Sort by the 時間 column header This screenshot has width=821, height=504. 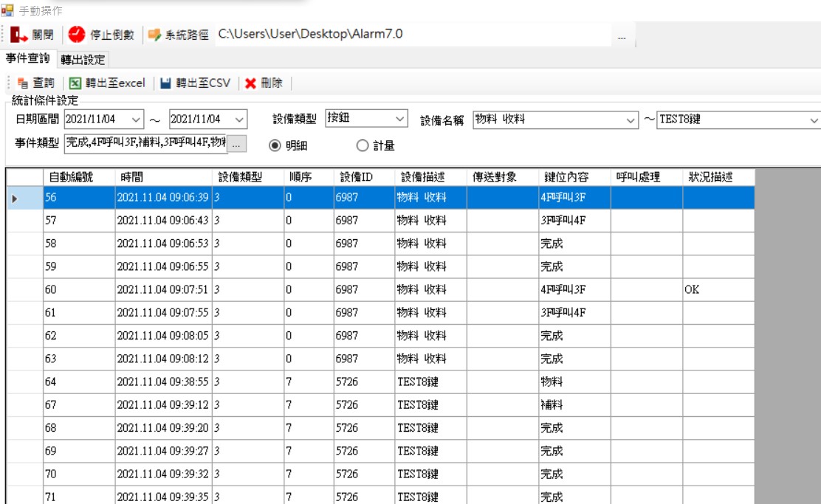click(164, 177)
